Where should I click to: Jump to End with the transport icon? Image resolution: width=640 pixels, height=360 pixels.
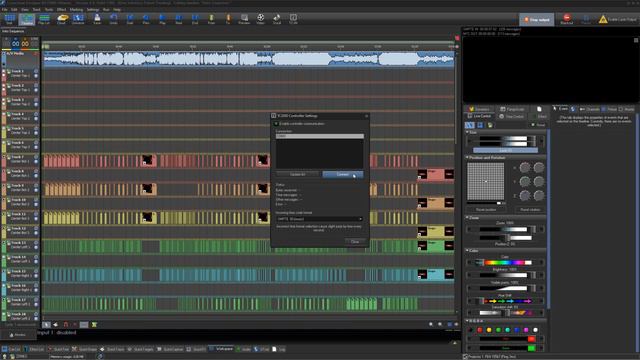[195, 19]
